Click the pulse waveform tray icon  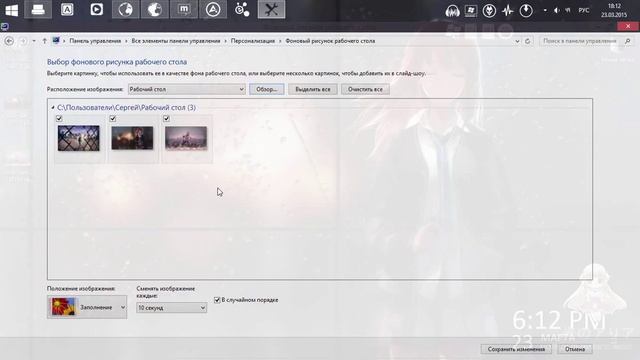[x=507, y=11]
